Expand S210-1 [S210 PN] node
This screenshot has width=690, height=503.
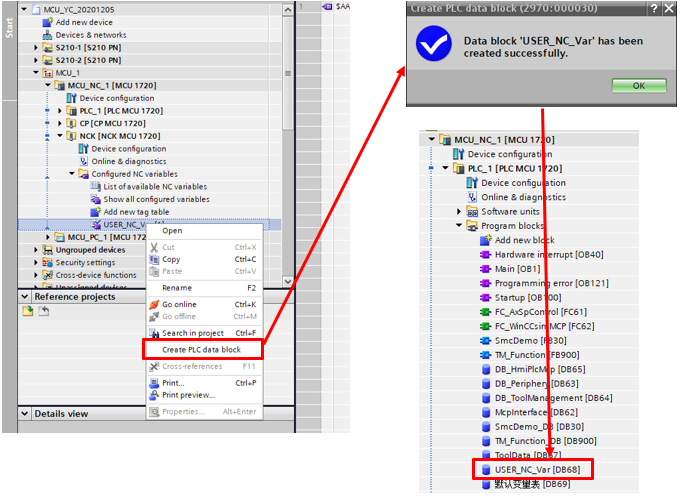[x=36, y=48]
